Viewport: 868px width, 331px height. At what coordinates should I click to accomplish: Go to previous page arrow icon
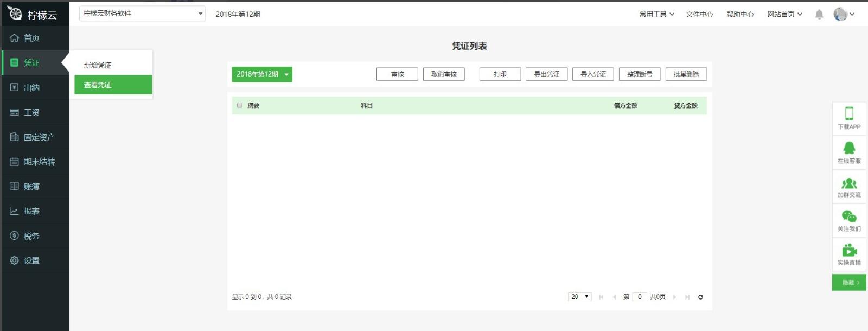click(614, 297)
